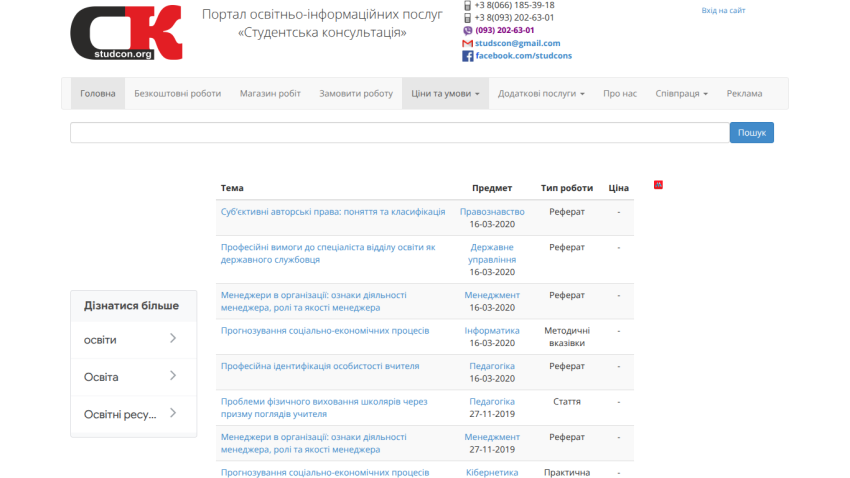Open Прогнозування соціально-економічних процесів Інформатика row link

point(325,331)
